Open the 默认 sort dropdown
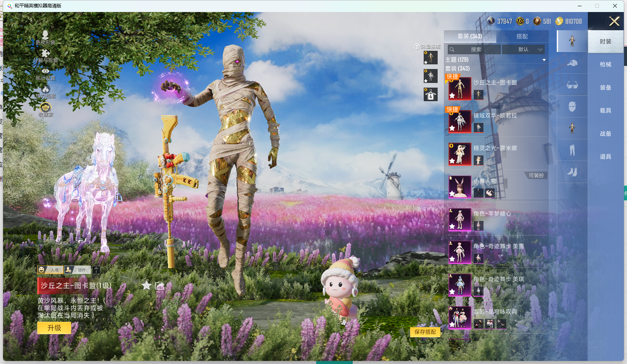This screenshot has height=364, width=627. [x=523, y=50]
